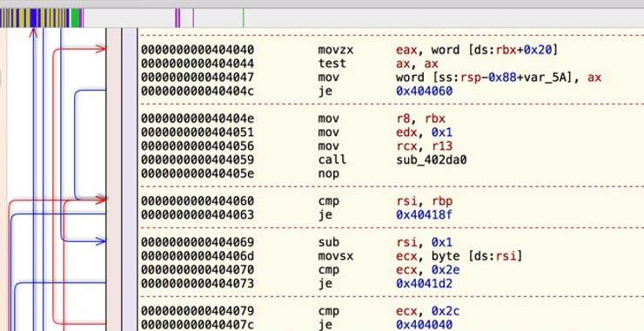Select address 0000000000404069

click(x=198, y=242)
